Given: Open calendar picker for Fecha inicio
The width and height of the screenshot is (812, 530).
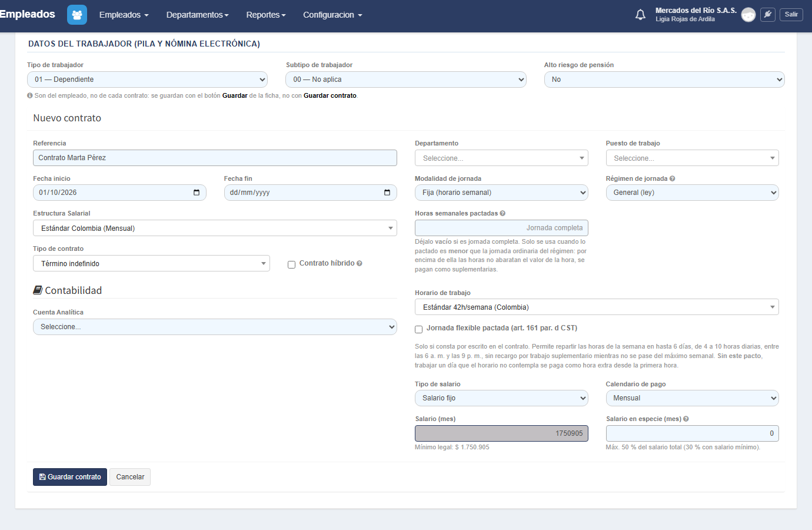Looking at the screenshot, I should click(x=197, y=193).
